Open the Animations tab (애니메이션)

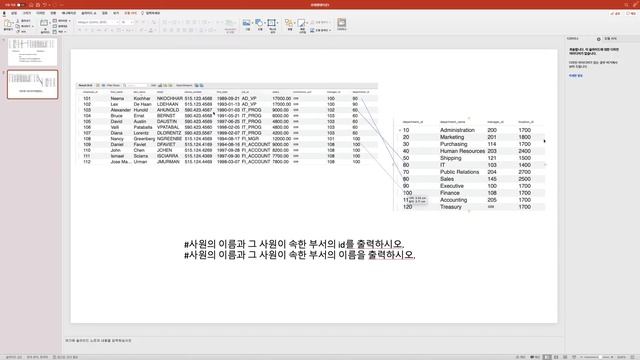click(69, 13)
